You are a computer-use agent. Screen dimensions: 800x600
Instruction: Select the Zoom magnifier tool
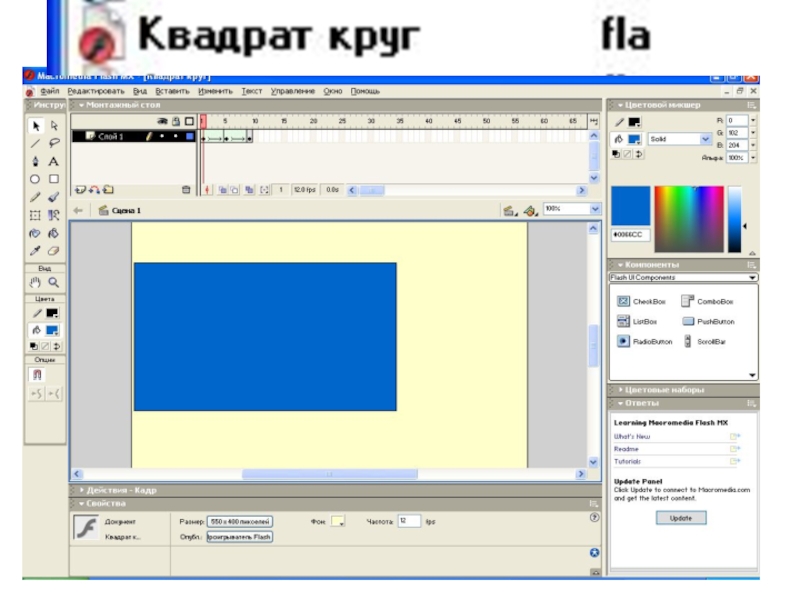click(54, 282)
